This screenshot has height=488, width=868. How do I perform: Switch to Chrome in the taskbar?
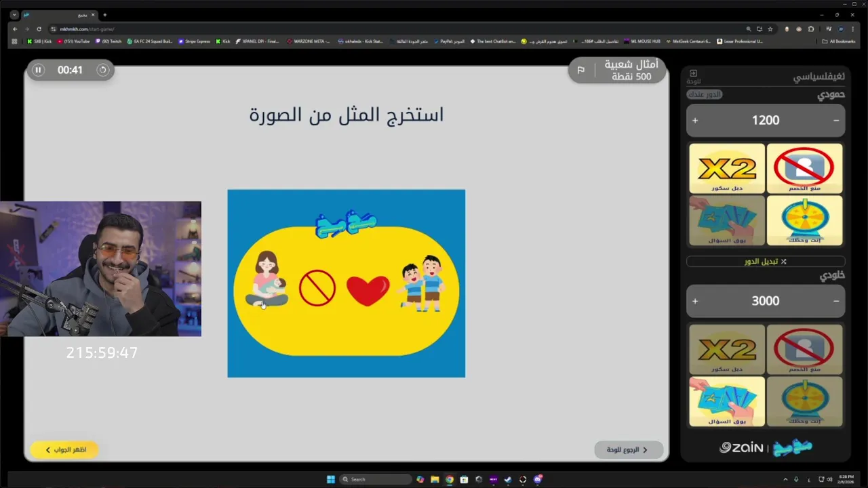tap(449, 479)
